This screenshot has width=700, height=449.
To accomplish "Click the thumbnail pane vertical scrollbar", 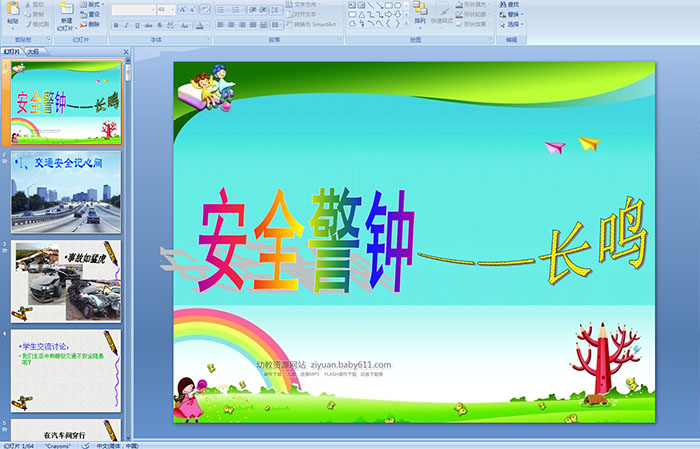I will click(x=128, y=250).
